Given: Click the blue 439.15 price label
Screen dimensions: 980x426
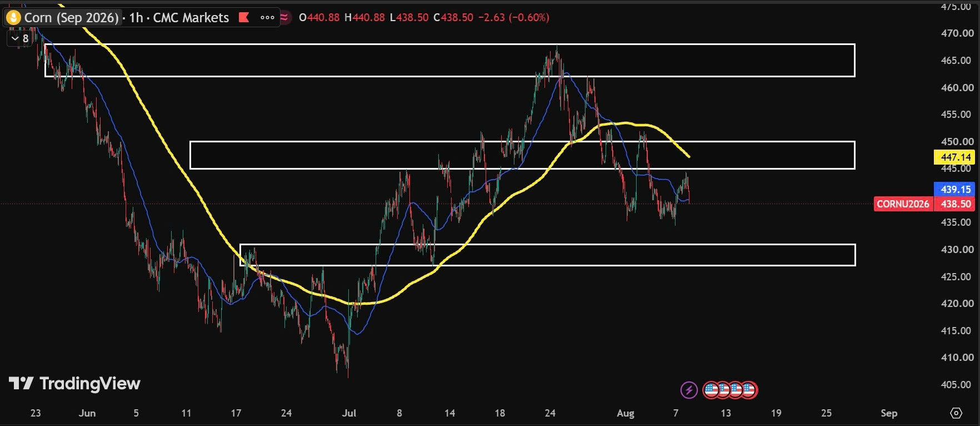Looking at the screenshot, I should 956,190.
